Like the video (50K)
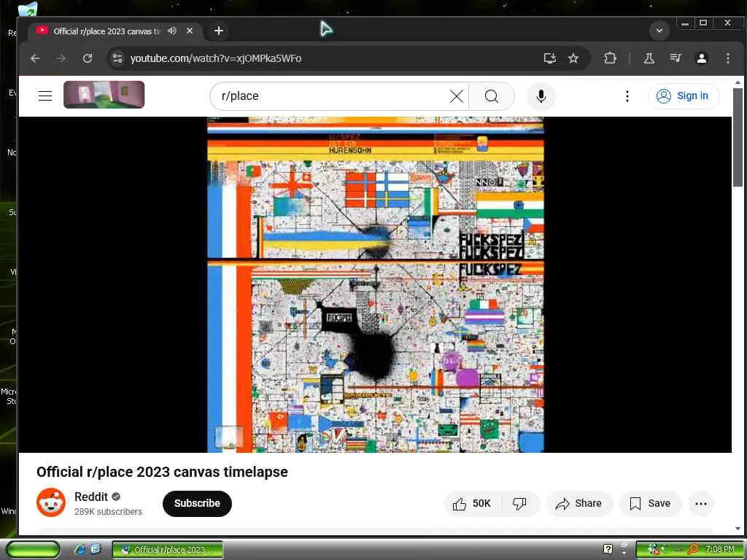The width and height of the screenshot is (747, 560). pyautogui.click(x=473, y=503)
